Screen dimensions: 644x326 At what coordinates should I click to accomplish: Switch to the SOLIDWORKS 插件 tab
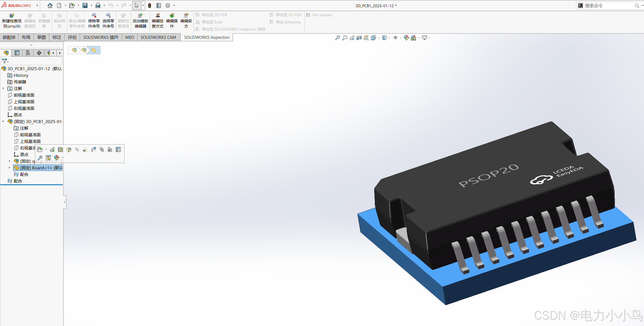click(101, 37)
